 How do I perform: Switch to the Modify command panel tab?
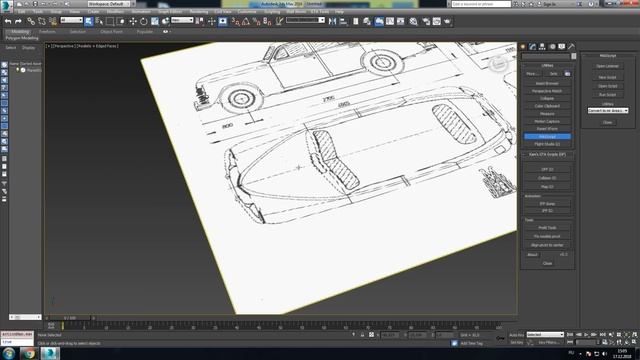[x=532, y=47]
